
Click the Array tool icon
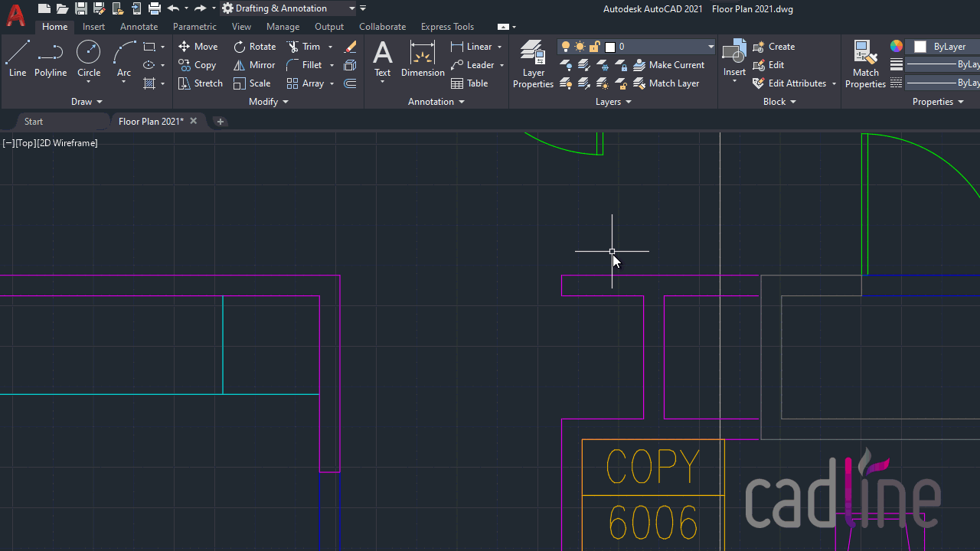pos(292,83)
